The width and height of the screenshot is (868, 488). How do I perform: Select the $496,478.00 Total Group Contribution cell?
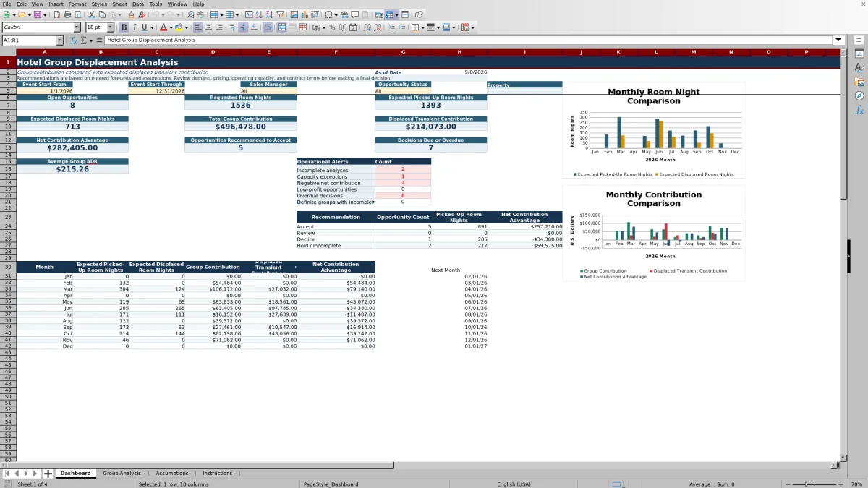pyautogui.click(x=240, y=127)
